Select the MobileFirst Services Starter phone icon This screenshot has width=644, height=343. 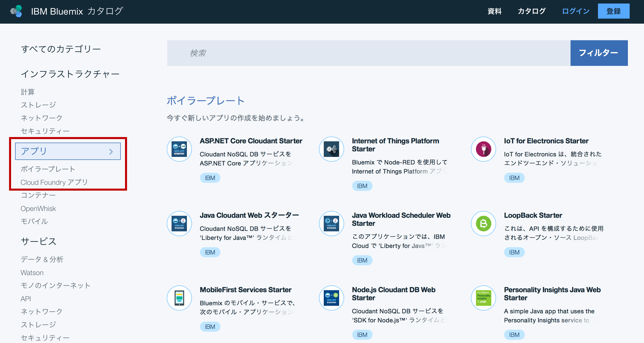click(179, 298)
